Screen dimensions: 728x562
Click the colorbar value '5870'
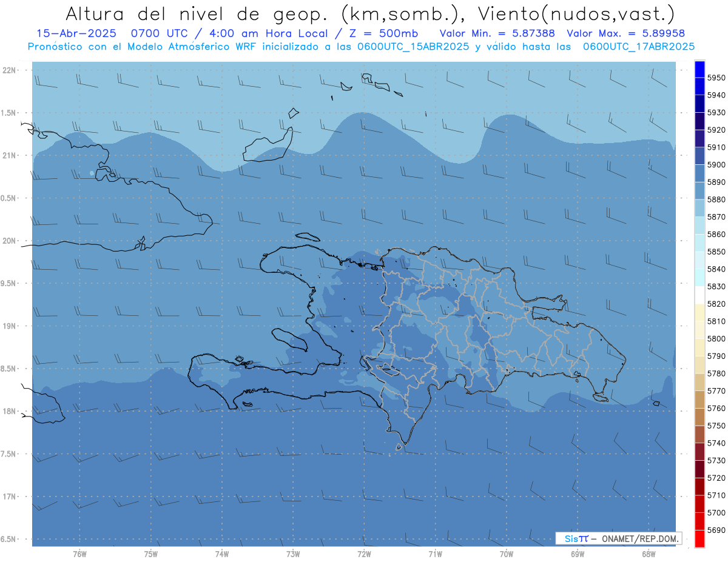(x=716, y=216)
